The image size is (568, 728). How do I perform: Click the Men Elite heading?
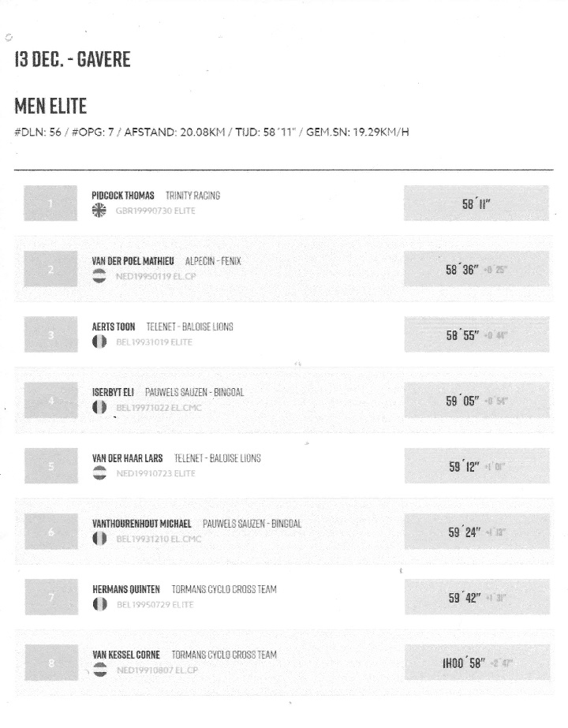pyautogui.click(x=50, y=106)
